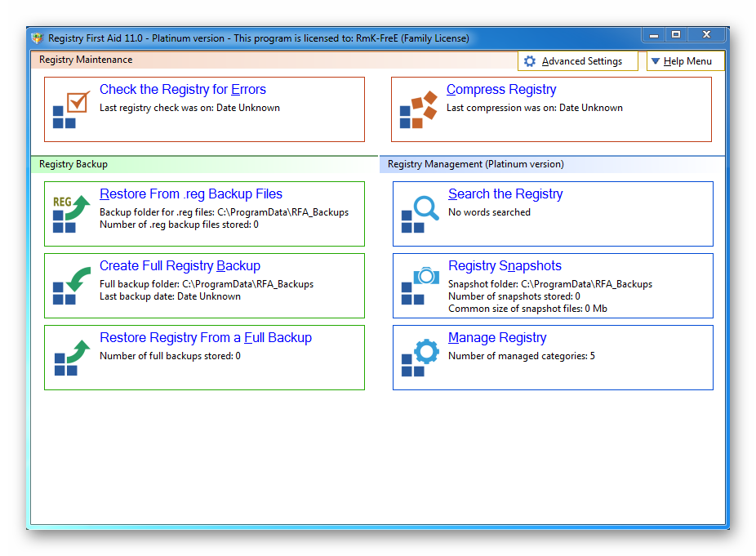Open the Help Menu dropdown arrow
This screenshot has width=756, height=556.
pyautogui.click(x=656, y=61)
